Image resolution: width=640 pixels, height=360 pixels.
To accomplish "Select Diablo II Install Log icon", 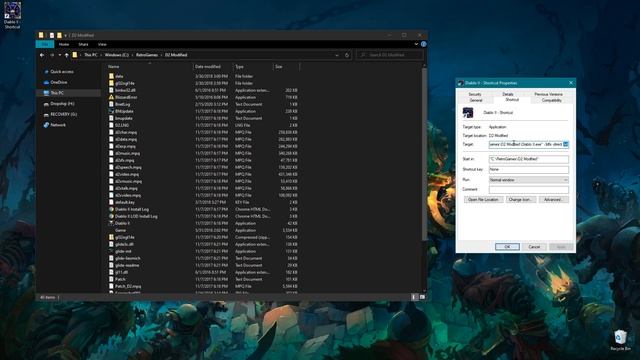I will coord(111,209).
